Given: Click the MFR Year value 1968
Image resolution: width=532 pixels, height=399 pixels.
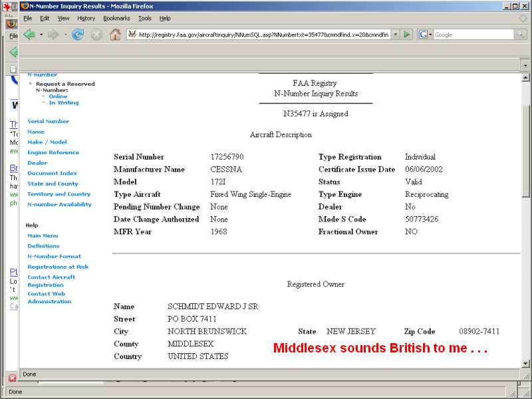Looking at the screenshot, I should pyautogui.click(x=219, y=231).
